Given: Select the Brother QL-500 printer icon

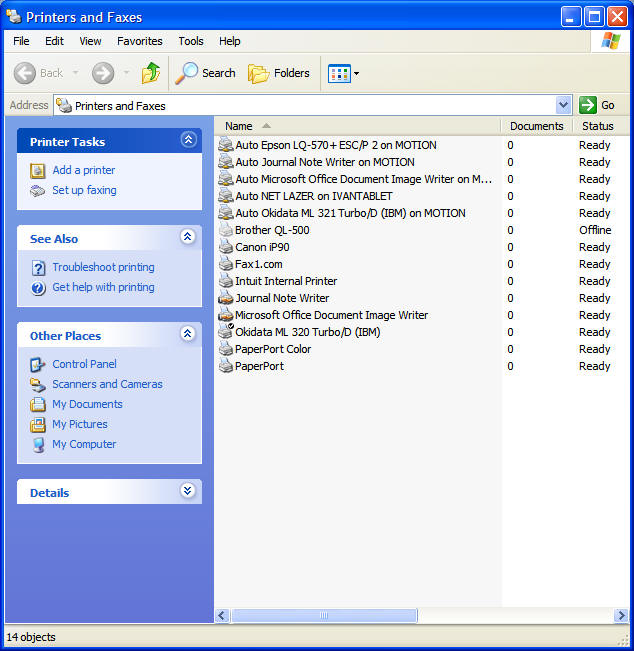Looking at the screenshot, I should [226, 230].
